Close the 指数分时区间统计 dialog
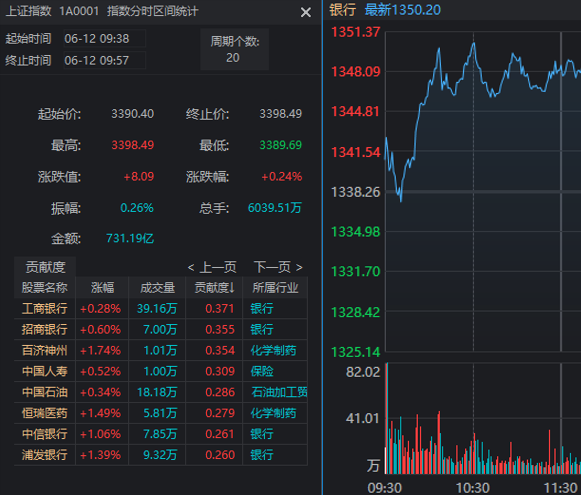Image resolution: width=581 pixels, height=495 pixels. pyautogui.click(x=306, y=12)
